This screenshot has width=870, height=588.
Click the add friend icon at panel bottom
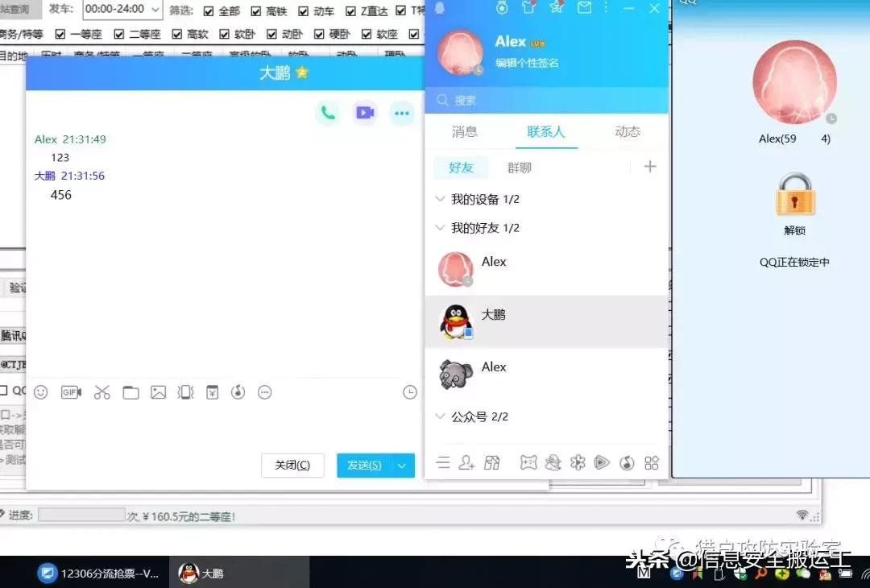[466, 462]
